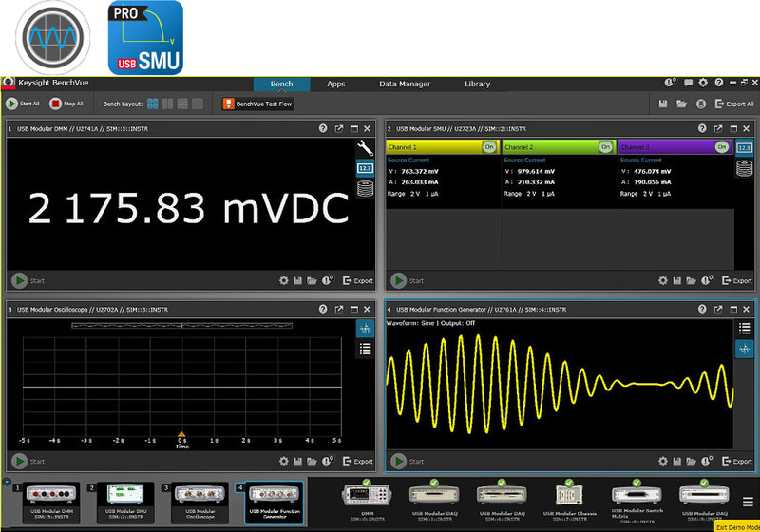Click the oscilloscope waveform overview bar
This screenshot has width=760, height=532.
pyautogui.click(x=181, y=326)
